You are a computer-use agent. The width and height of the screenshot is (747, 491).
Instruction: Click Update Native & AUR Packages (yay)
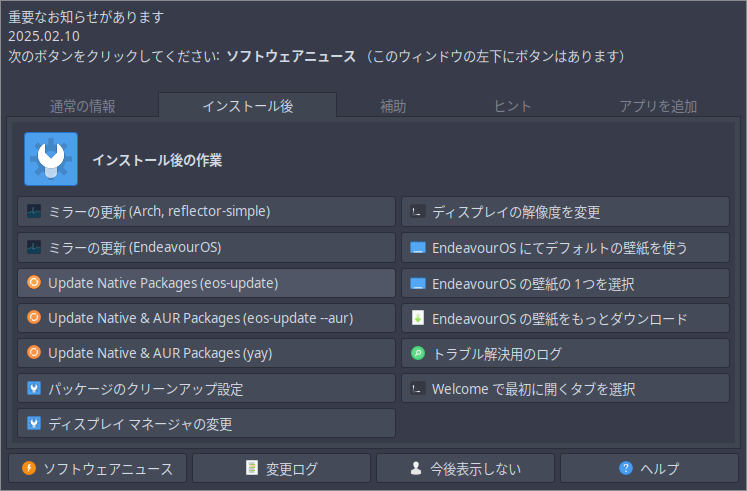coord(206,353)
